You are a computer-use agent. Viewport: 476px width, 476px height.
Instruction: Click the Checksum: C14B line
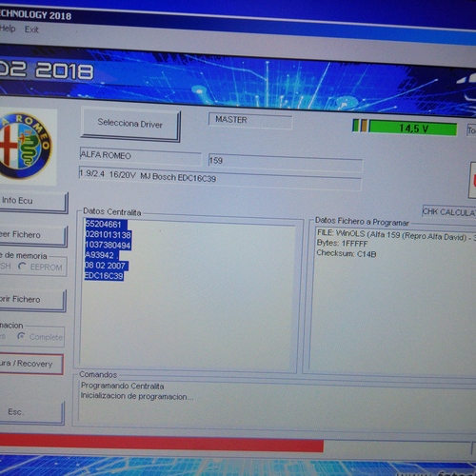[347, 253]
